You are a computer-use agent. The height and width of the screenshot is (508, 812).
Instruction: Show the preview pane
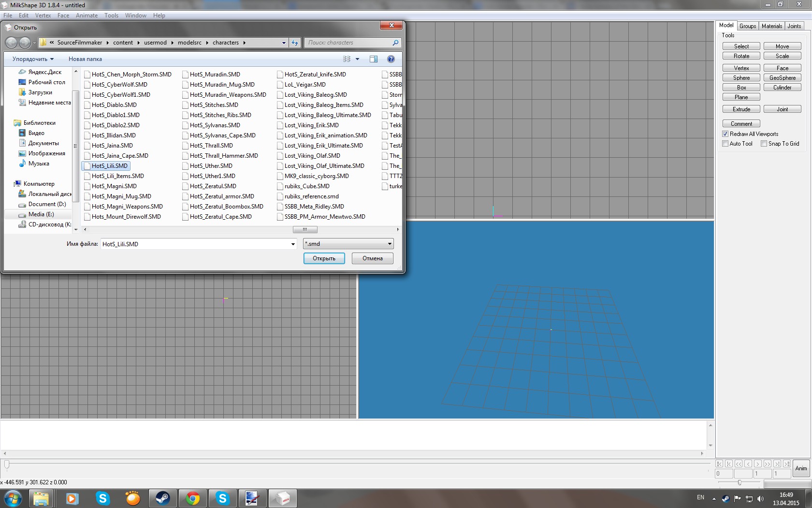pos(374,59)
